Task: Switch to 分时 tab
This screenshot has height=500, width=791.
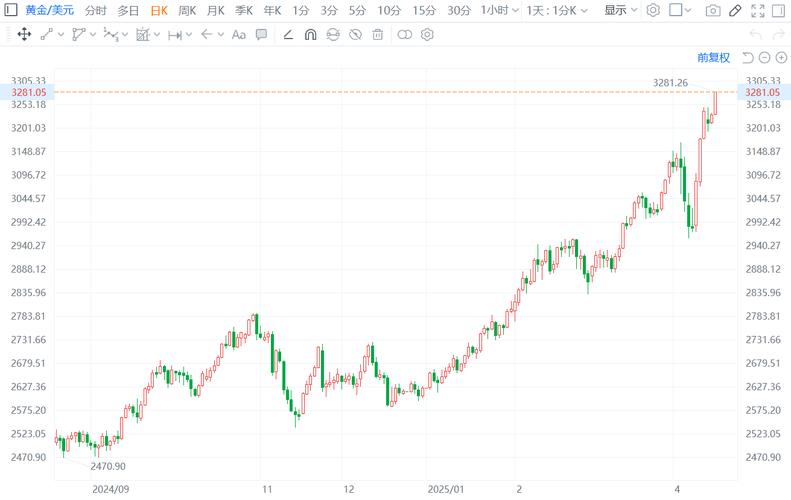Action: 96,10
